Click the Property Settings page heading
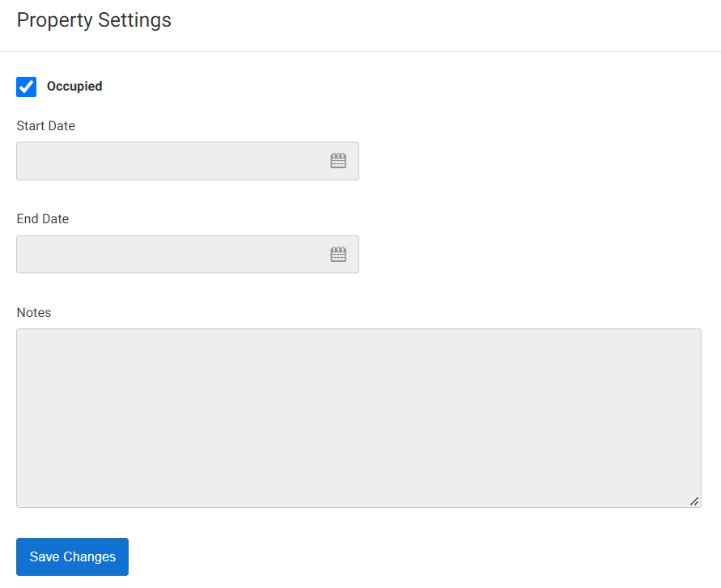This screenshot has width=721, height=588. coord(94,20)
